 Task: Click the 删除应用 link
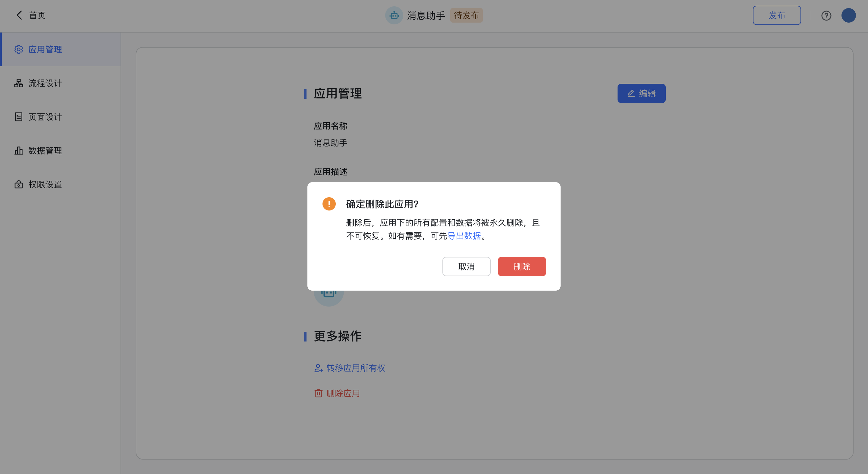[343, 393]
